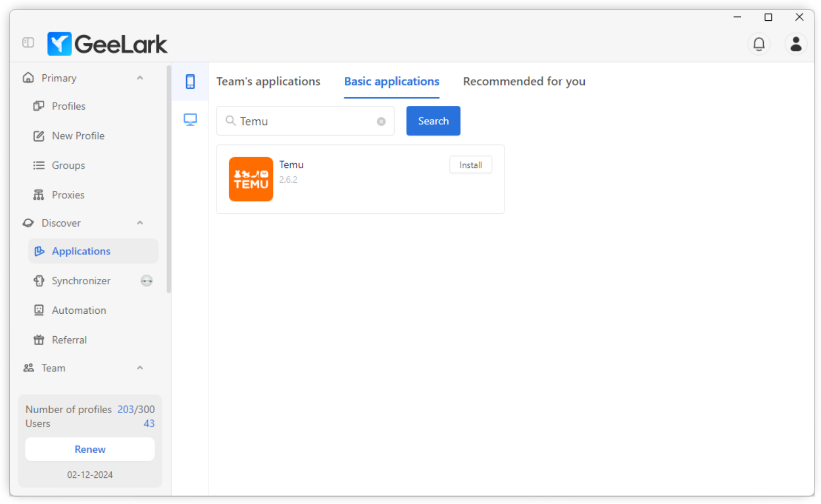Screen dimensions: 821x504
Task: Close the GeeLark window
Action: [x=799, y=17]
